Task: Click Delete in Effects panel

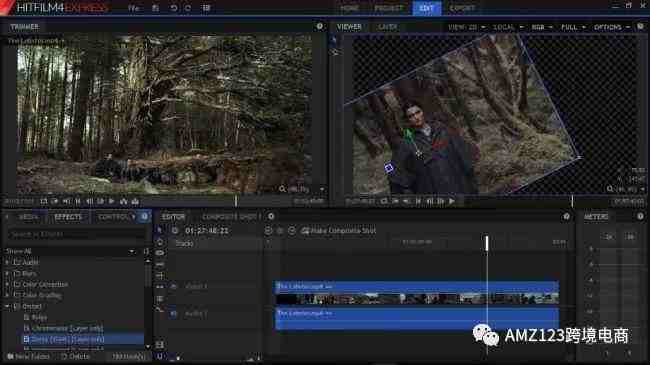Action: point(75,356)
